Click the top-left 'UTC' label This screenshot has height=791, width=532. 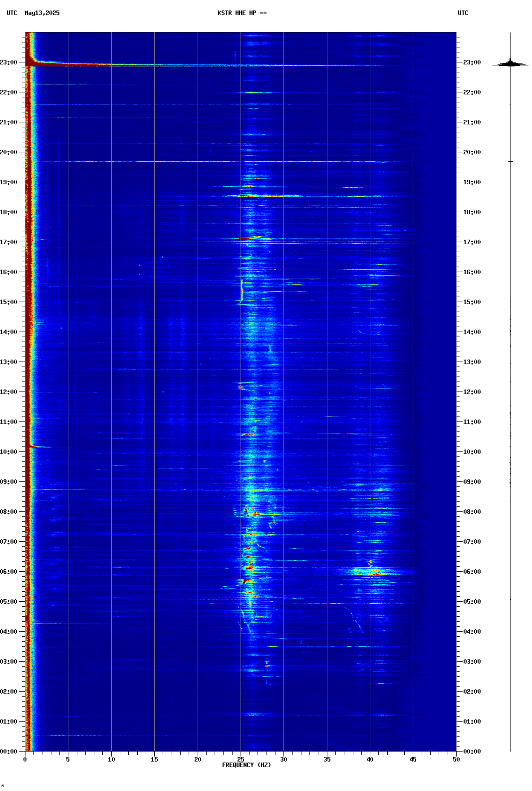(x=12, y=13)
